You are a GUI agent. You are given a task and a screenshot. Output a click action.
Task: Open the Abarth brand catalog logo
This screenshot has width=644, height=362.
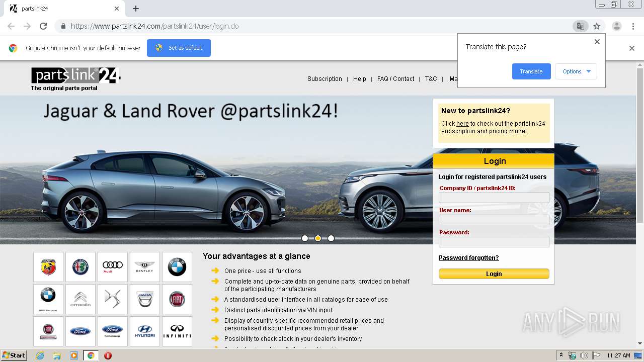tap(48, 267)
